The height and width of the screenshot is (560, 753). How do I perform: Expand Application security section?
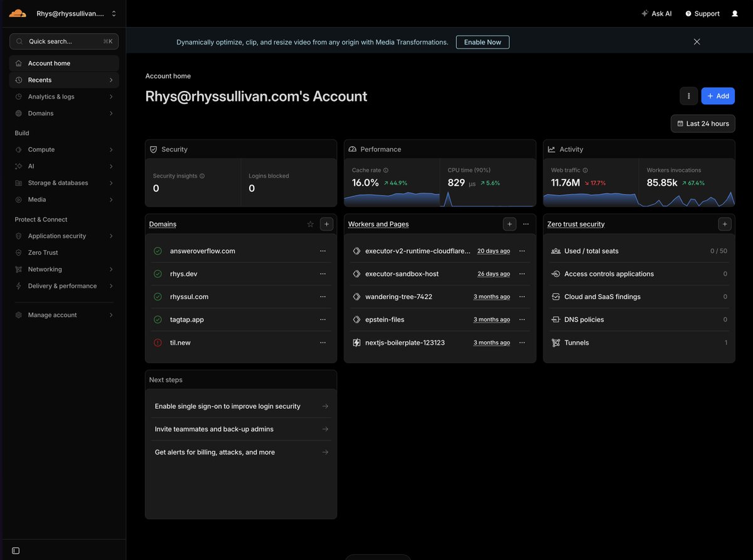64,236
